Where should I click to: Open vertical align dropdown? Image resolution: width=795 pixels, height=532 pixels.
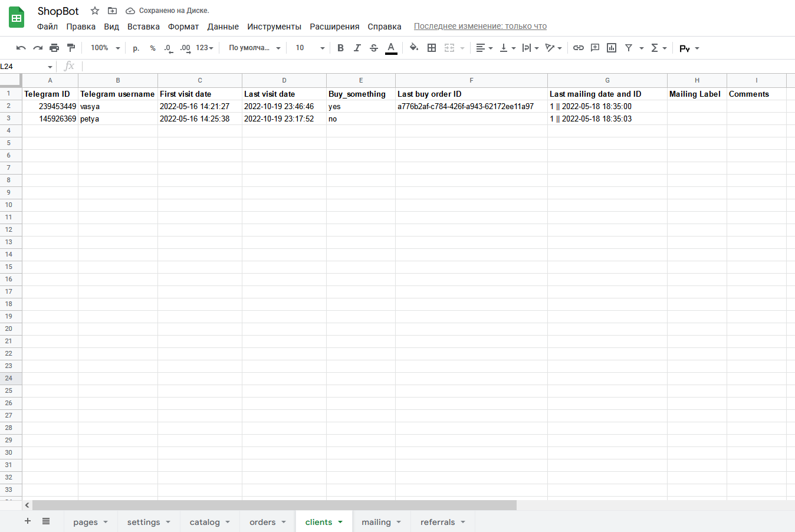(507, 48)
